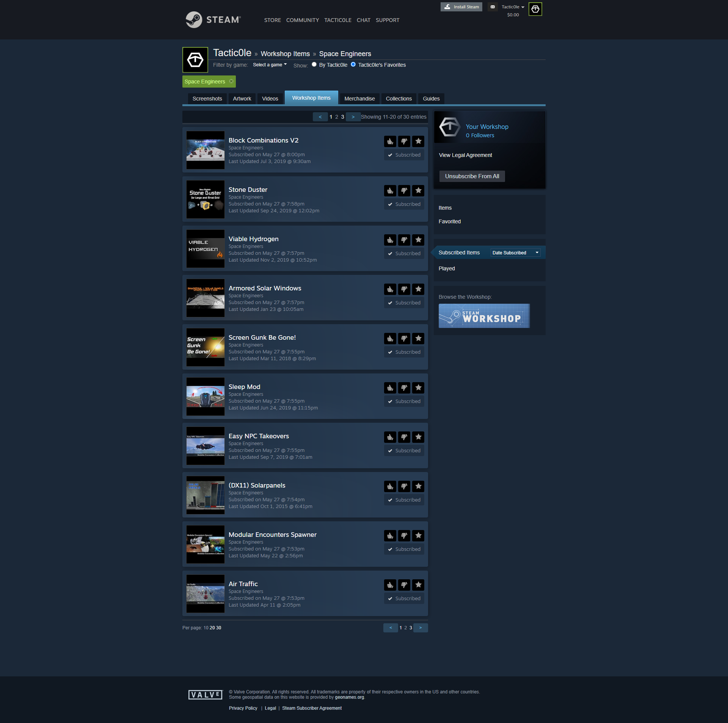Screen dimensions: 728x723
Task: Switch to the Collections tab
Action: click(x=399, y=99)
